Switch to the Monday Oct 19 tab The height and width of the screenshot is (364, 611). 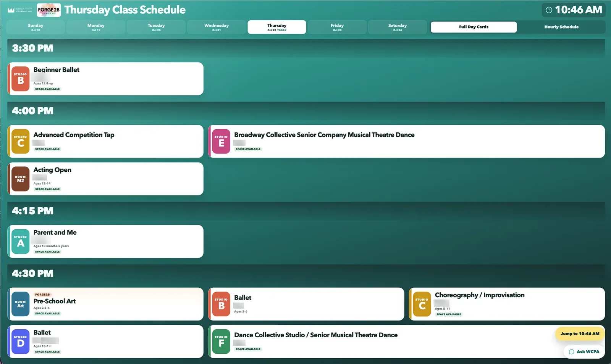coord(96,27)
